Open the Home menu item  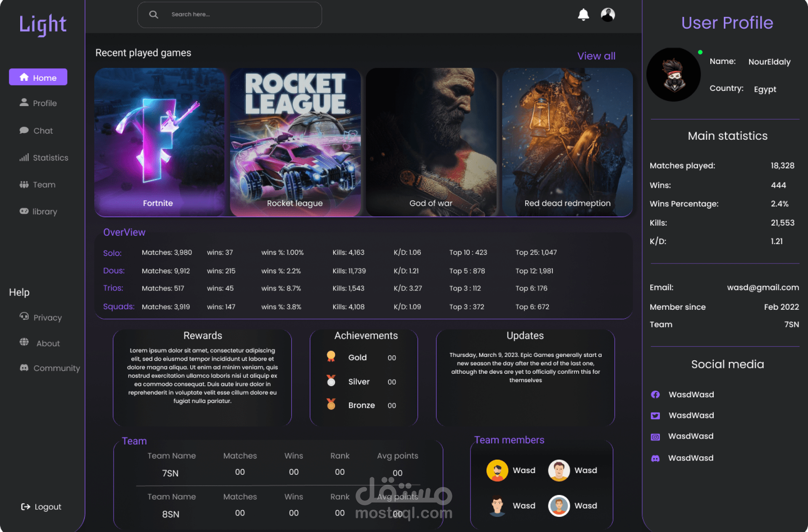[x=38, y=77]
